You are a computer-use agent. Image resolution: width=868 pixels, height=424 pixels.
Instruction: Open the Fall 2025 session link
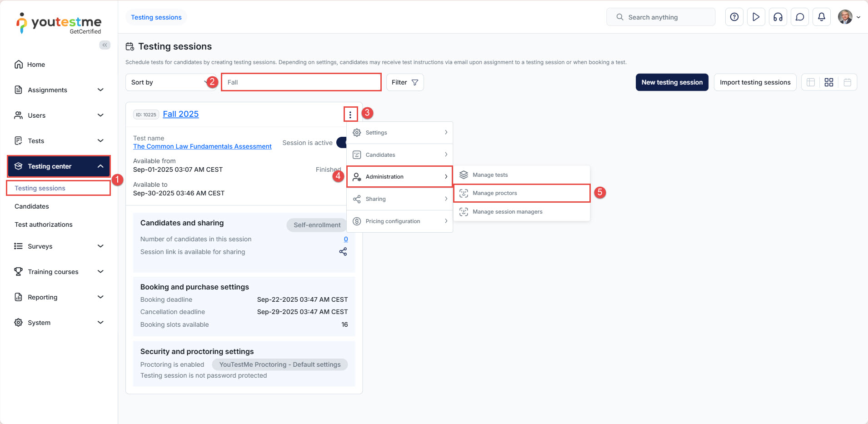180,114
